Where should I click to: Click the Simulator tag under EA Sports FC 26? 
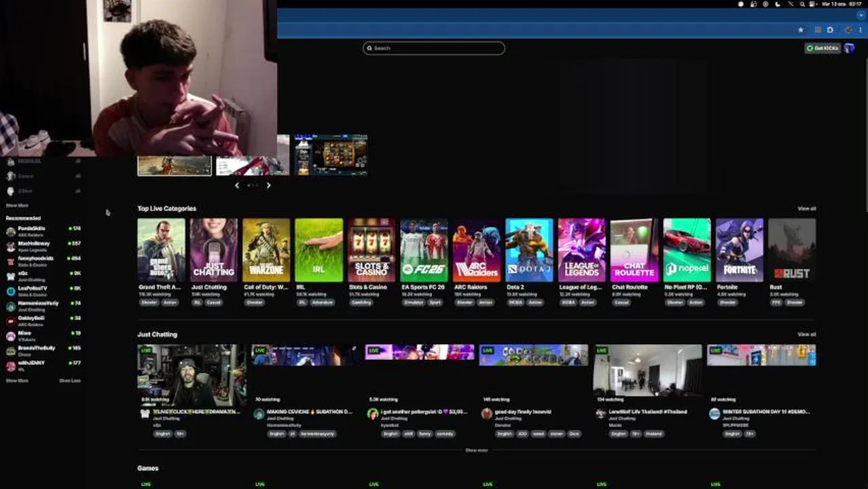pyautogui.click(x=414, y=302)
